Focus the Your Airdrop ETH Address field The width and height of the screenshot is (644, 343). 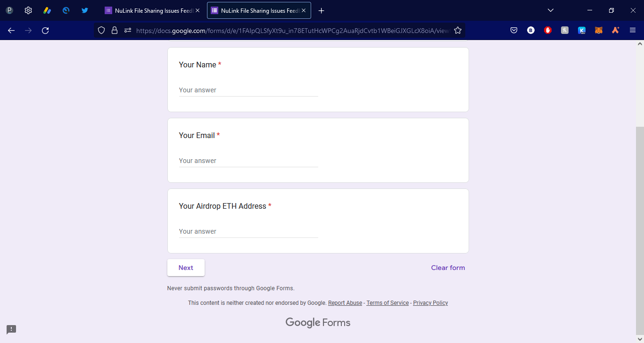click(248, 231)
